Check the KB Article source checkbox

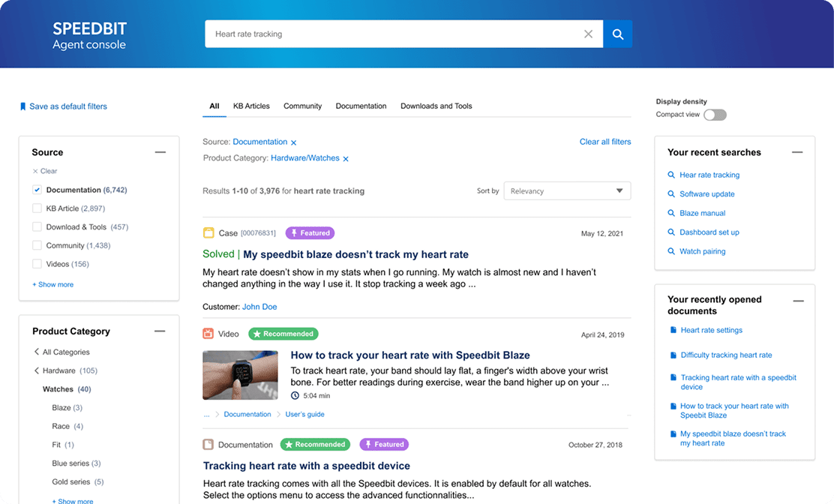coord(37,208)
